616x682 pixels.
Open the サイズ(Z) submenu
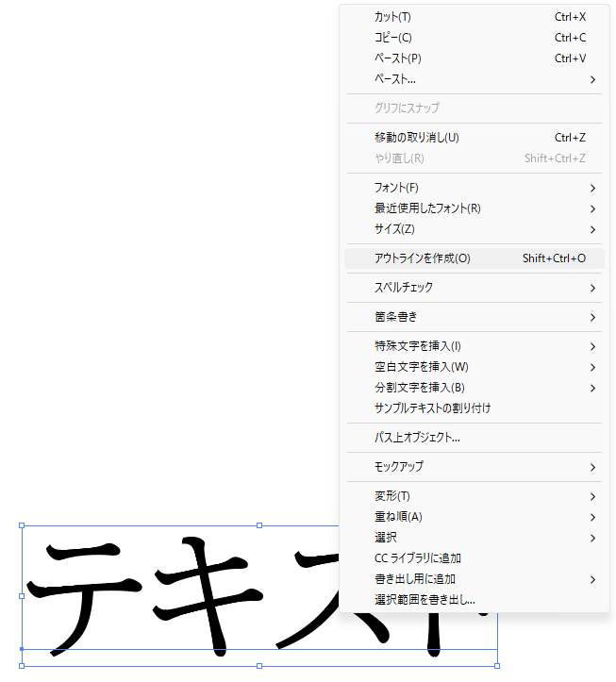point(394,229)
